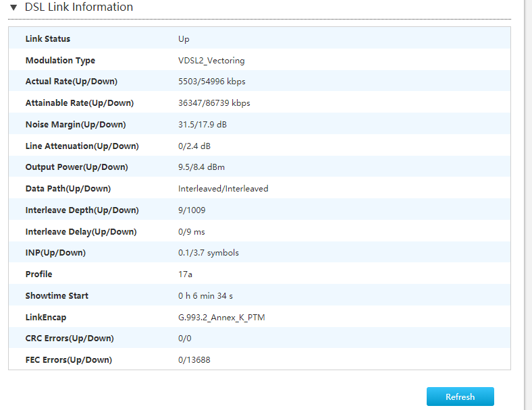Select the 0 h 6 min 34 s value
The height and width of the screenshot is (410, 532).
(x=206, y=296)
